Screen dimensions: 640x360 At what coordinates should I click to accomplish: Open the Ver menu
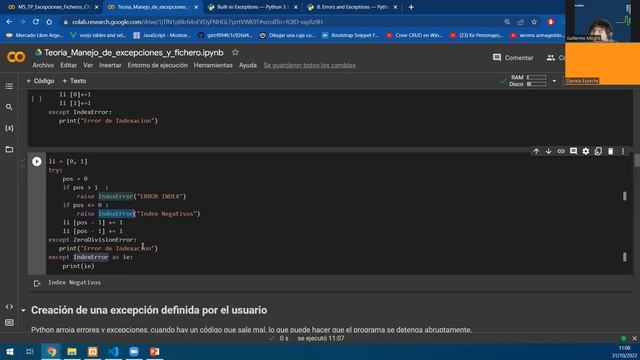[88, 65]
